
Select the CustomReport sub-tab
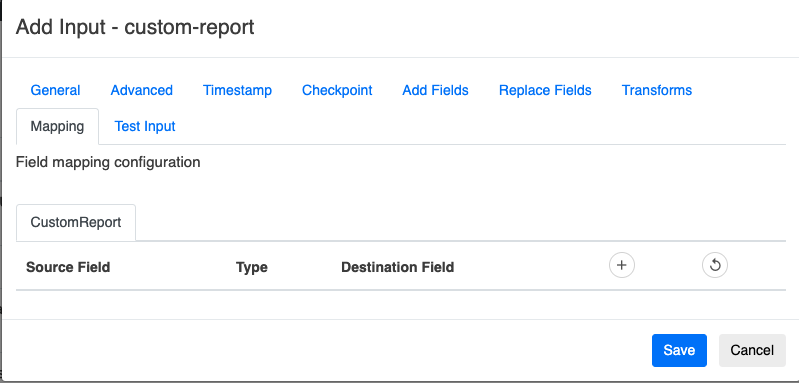[76, 223]
